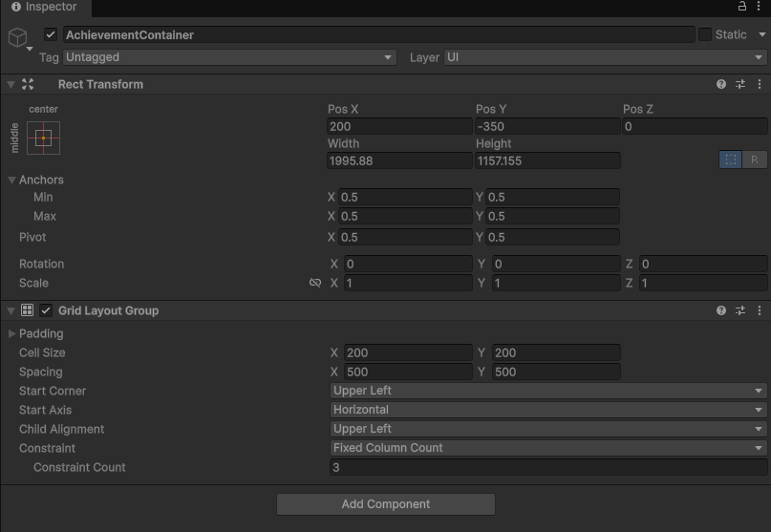771x532 pixels.
Task: Click the Height field
Action: 547,160
